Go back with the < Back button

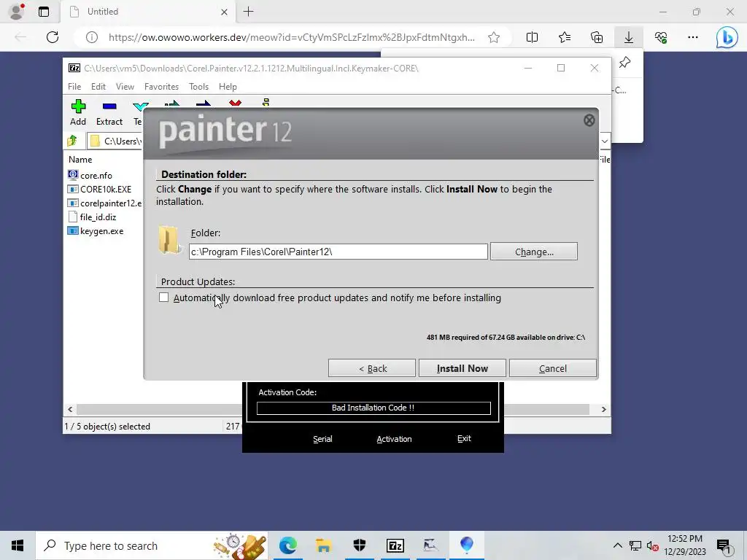pyautogui.click(x=371, y=368)
